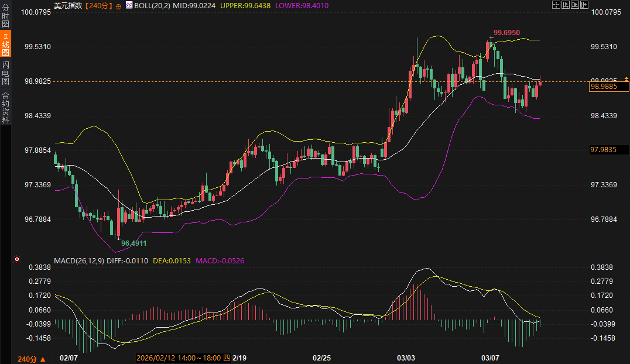The image size is (630, 364).
Task: Click the crosshair cursor icon
Action: 556,5
